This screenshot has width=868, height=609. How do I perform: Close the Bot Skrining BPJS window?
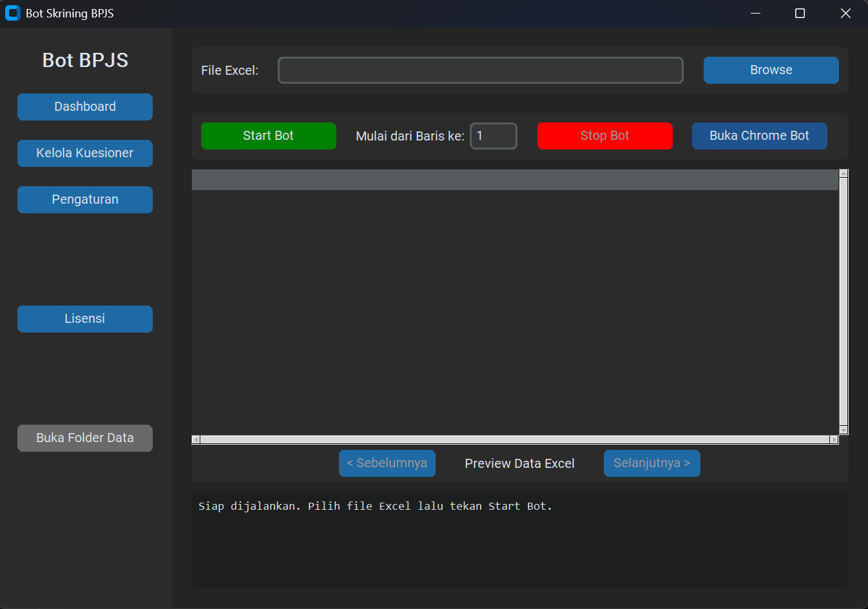point(845,14)
